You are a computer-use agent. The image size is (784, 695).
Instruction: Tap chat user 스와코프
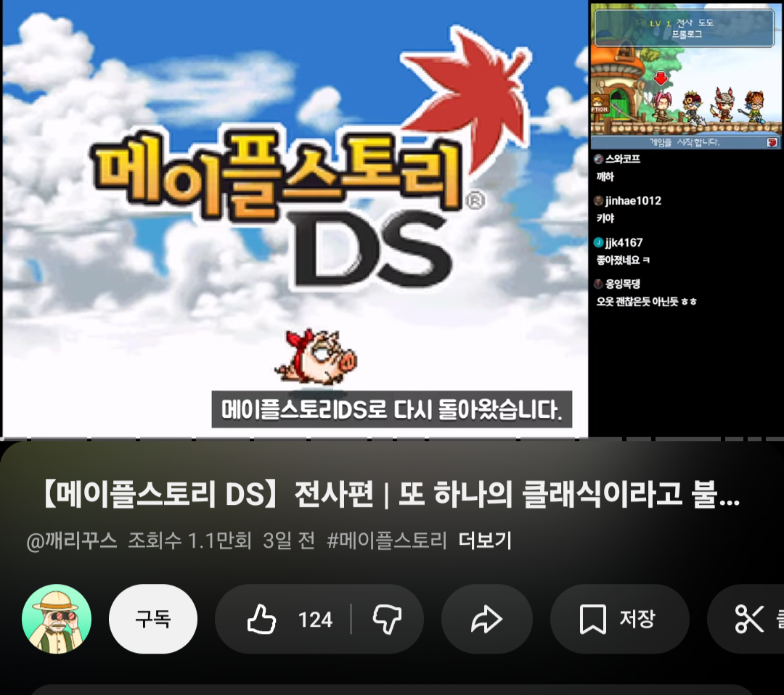[623, 159]
